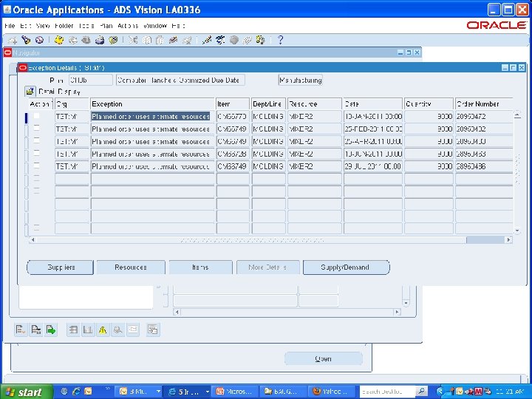Screen dimensions: 532x399
Task: Click the Items button
Action: point(200,267)
